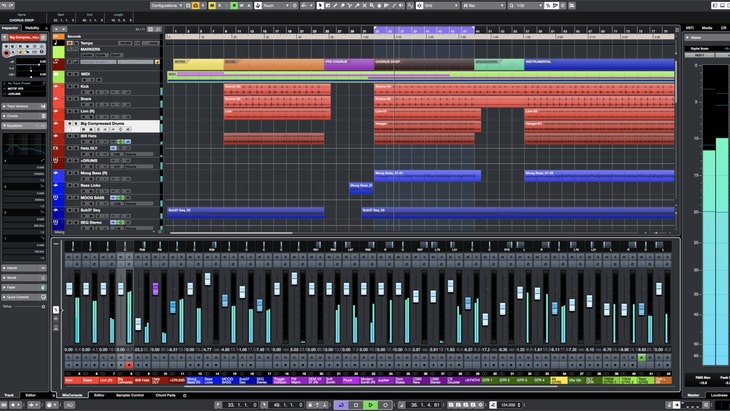Viewport: 730px width, 411px height.
Task: Open the Configurations dropdown
Action: [167, 6]
